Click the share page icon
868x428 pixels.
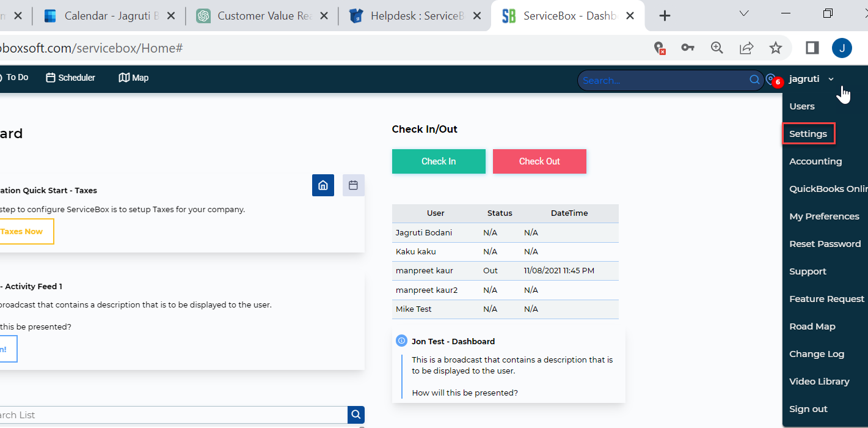point(746,48)
